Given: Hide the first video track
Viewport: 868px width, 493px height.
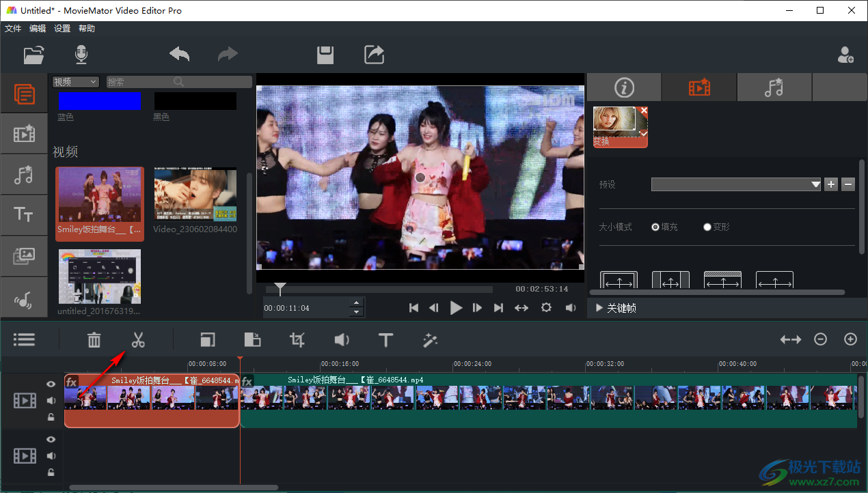Looking at the screenshot, I should pyautogui.click(x=51, y=384).
